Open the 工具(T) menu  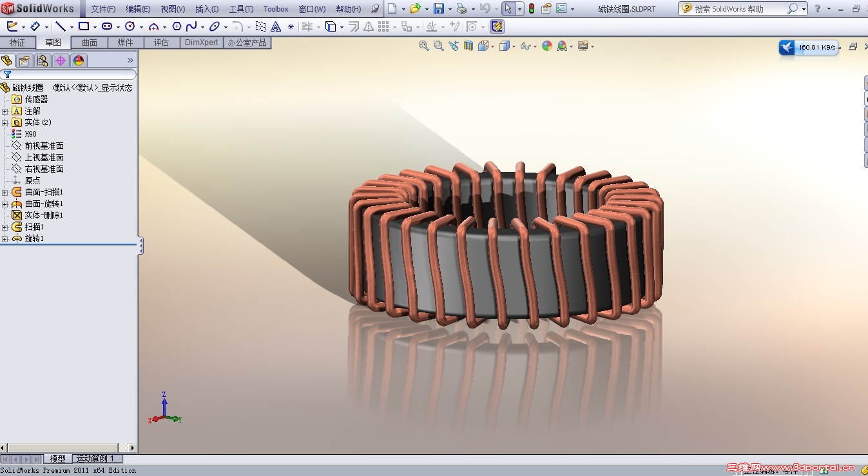point(241,9)
